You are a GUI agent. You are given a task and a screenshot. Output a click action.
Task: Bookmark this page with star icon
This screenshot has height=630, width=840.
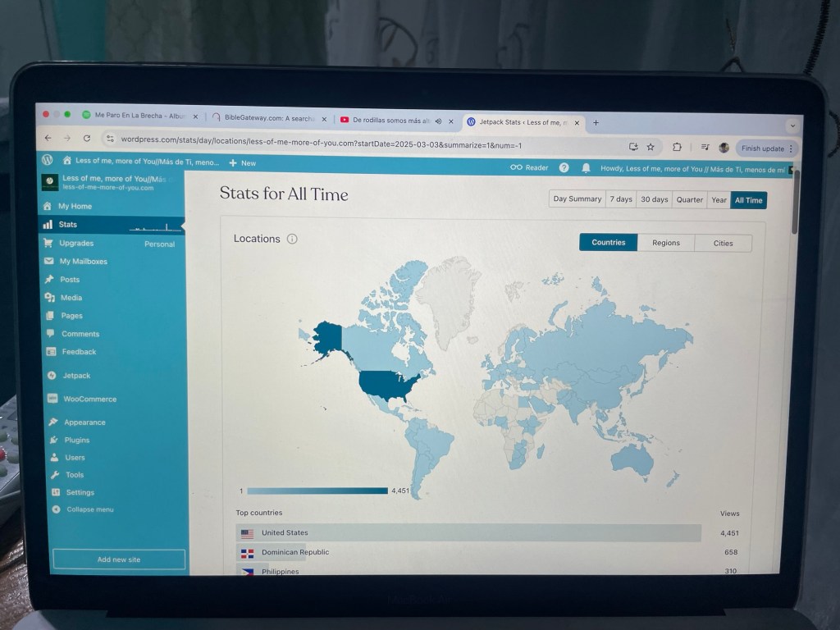pyautogui.click(x=651, y=147)
